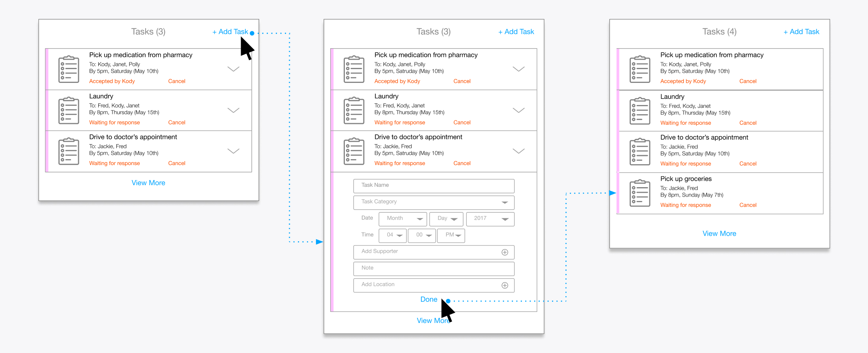Click 'Pick up groceries' task title

tap(686, 179)
